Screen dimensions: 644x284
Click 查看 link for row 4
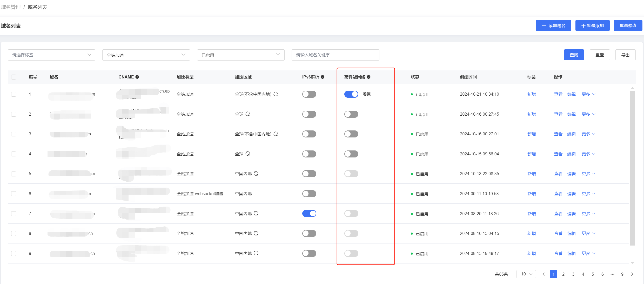(558, 154)
